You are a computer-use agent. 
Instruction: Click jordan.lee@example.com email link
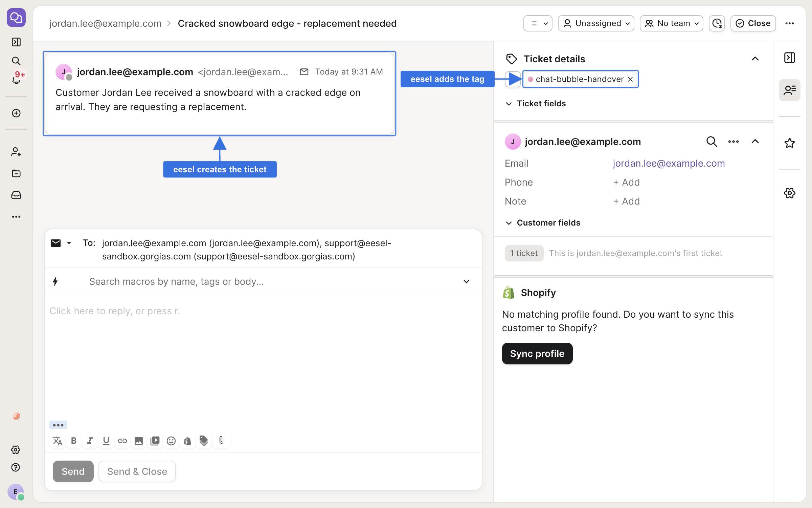tap(669, 163)
